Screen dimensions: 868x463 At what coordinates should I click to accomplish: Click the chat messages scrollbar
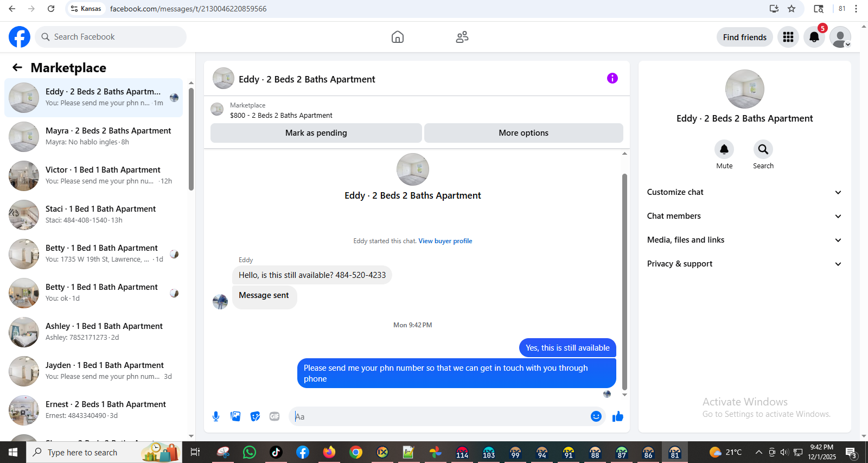coord(624,282)
